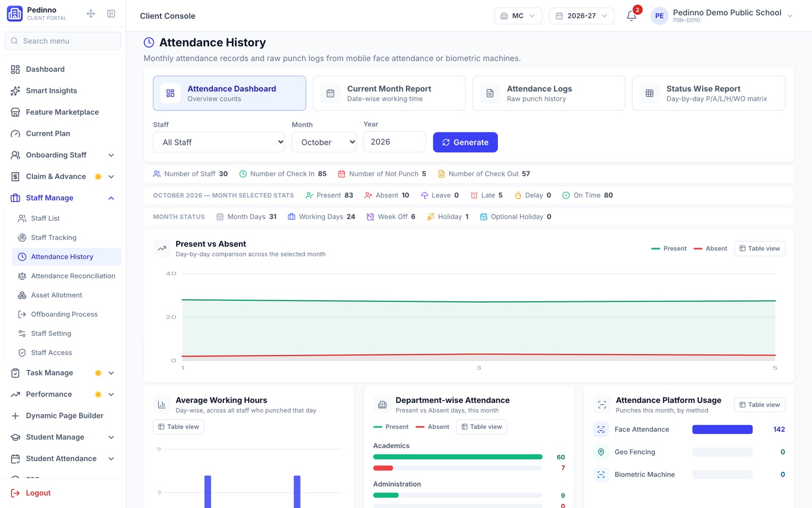
Task: Open the Month dropdown set to October
Action: (x=324, y=142)
